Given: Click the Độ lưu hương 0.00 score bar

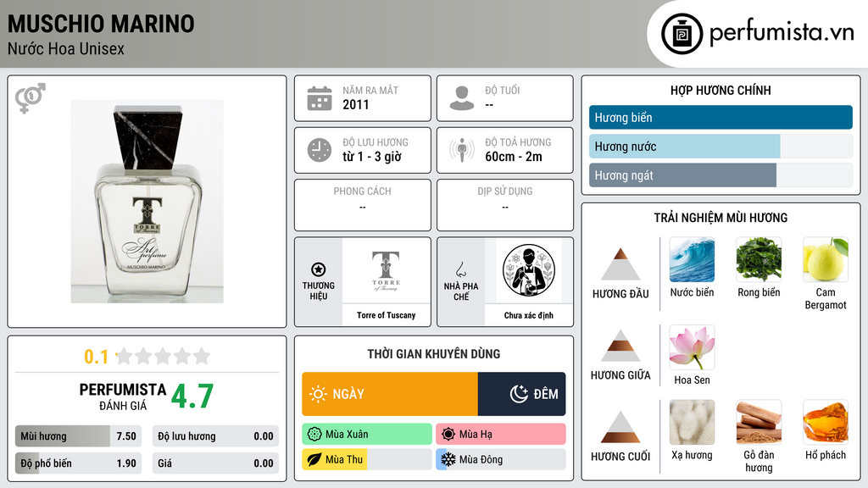Looking at the screenshot, I should point(215,436).
